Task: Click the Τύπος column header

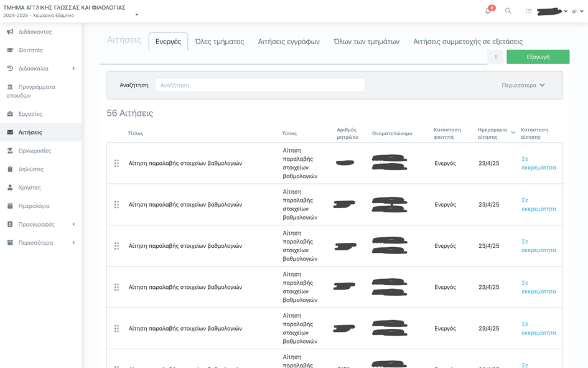Action: tap(289, 133)
